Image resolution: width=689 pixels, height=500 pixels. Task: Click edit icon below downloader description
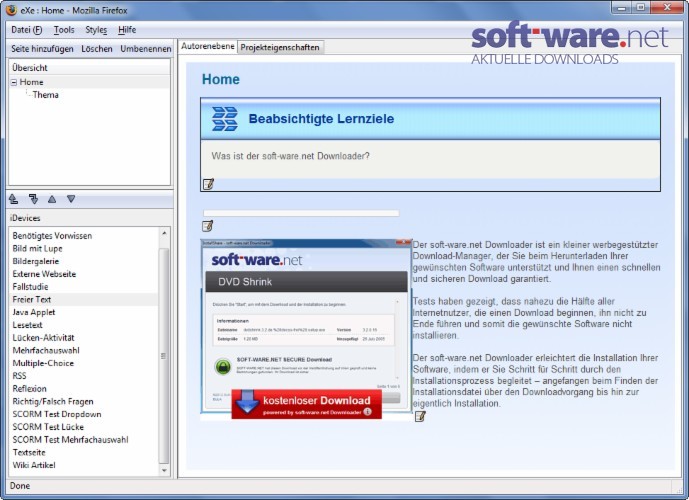coord(420,416)
